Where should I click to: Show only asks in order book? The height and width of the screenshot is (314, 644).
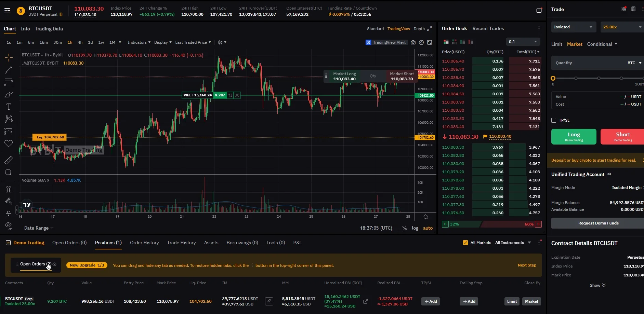pyautogui.click(x=471, y=42)
